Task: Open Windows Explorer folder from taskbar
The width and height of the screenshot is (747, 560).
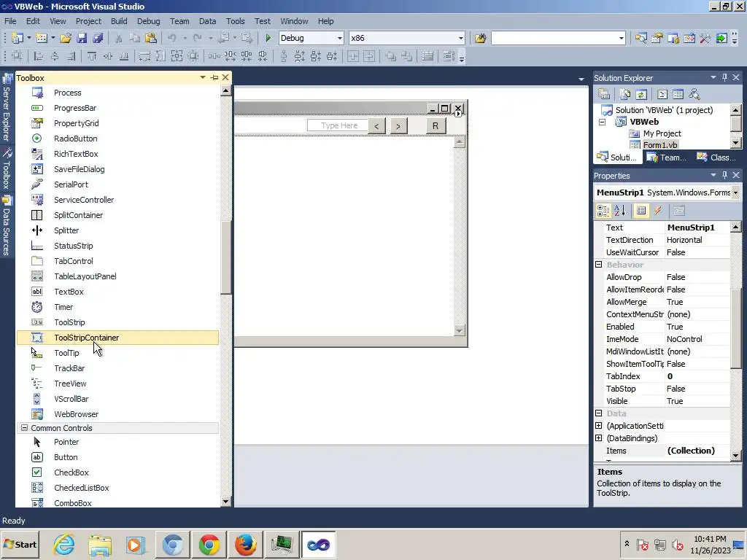Action: pyautogui.click(x=99, y=544)
